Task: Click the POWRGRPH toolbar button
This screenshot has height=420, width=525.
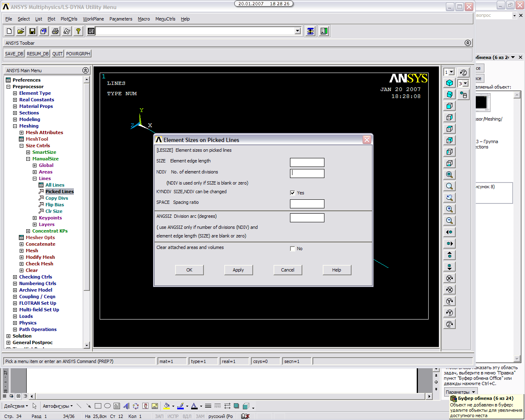Action: point(78,54)
